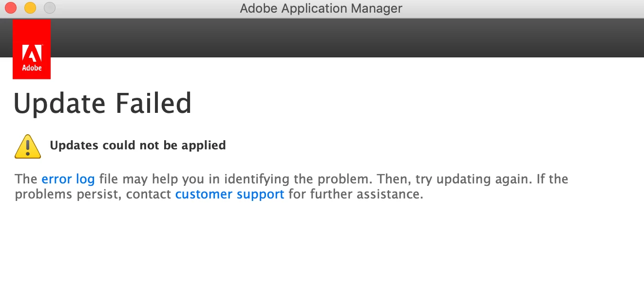The image size is (644, 288).
Task: Click the "Adobe Application Manager" window title
Action: coord(322,8)
